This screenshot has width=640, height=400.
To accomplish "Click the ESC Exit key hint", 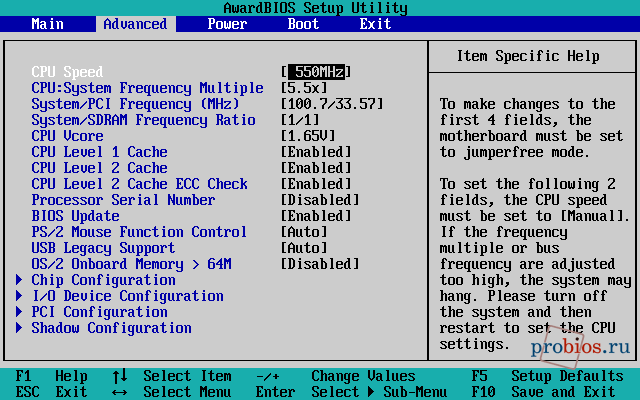I will 51,392.
